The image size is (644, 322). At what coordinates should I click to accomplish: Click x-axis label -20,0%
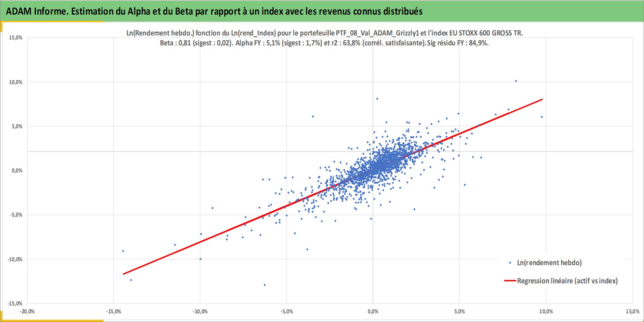(x=27, y=311)
